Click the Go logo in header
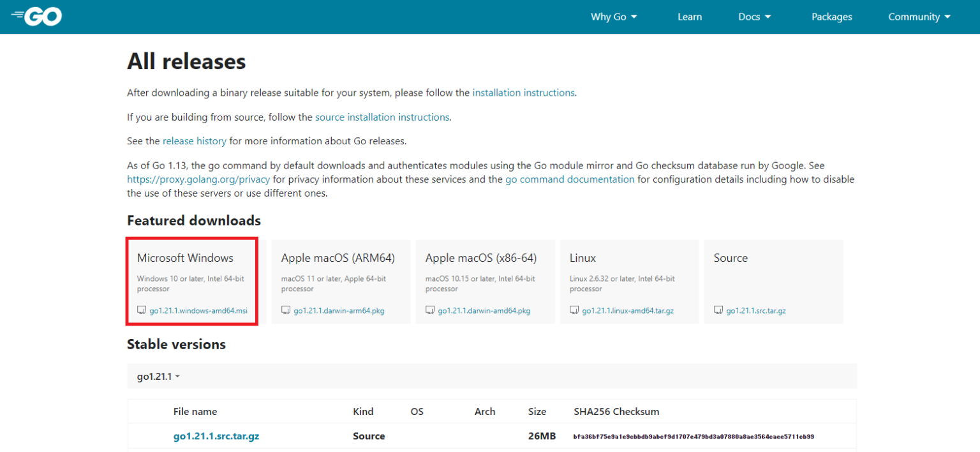The width and height of the screenshot is (980, 452). pyautogui.click(x=37, y=17)
